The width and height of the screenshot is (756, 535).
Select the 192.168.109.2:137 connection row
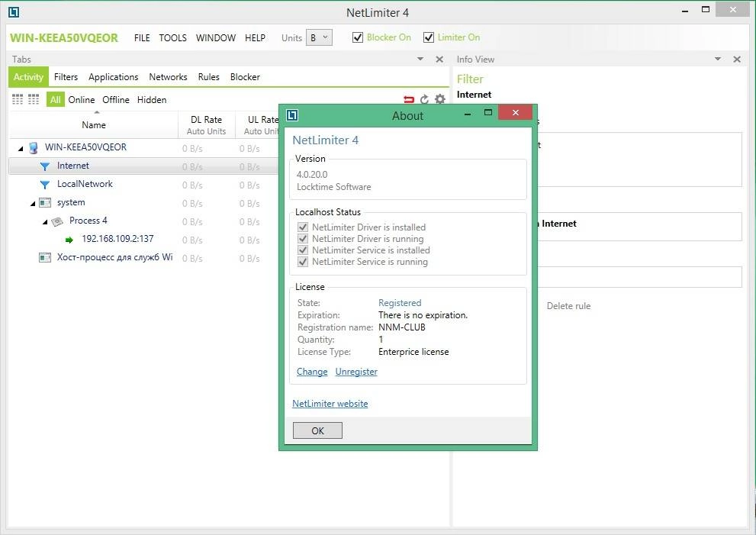coord(143,240)
